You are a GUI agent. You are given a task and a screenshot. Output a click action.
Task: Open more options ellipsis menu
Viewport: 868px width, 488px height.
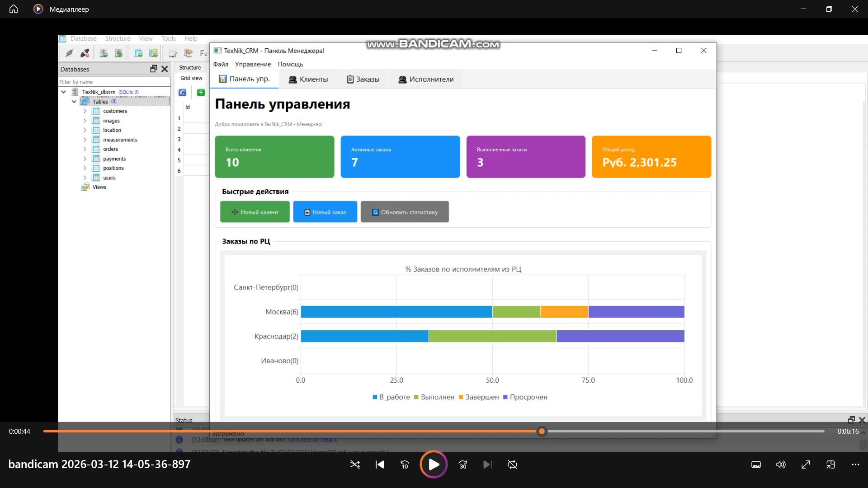[x=855, y=465]
